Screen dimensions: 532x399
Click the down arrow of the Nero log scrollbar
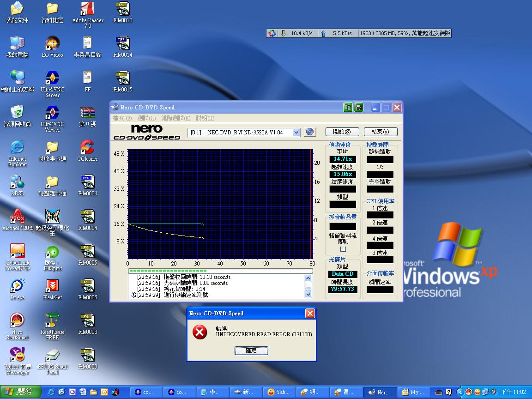[308, 295]
